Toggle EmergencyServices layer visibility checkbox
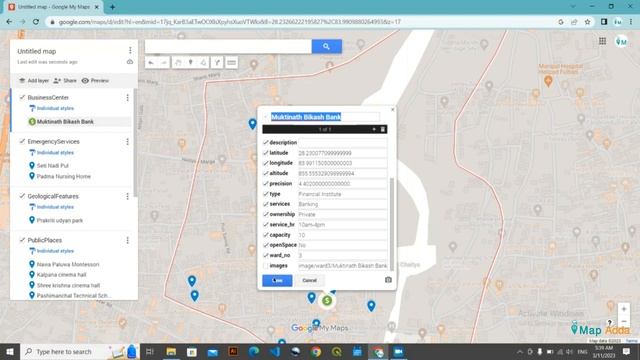The height and width of the screenshot is (360, 640). click(22, 141)
